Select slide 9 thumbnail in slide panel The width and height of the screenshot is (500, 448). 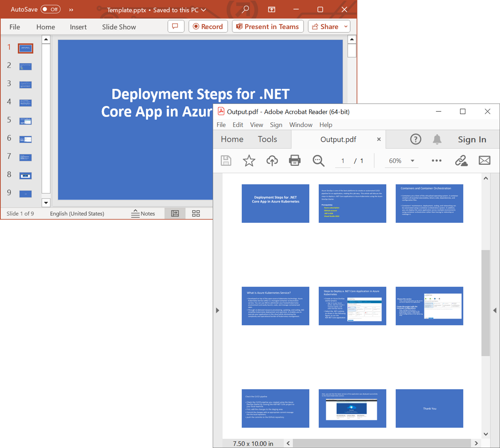(x=26, y=194)
